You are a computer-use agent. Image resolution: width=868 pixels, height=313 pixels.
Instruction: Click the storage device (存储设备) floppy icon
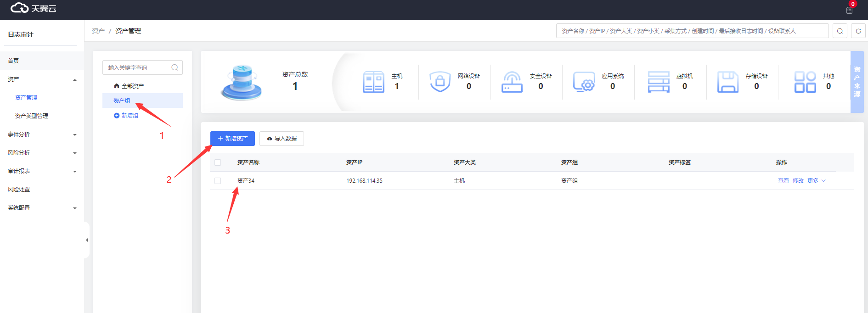(x=727, y=82)
